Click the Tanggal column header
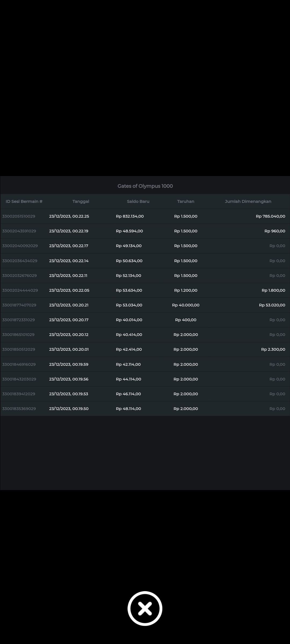This screenshot has height=644, width=290. [81, 202]
